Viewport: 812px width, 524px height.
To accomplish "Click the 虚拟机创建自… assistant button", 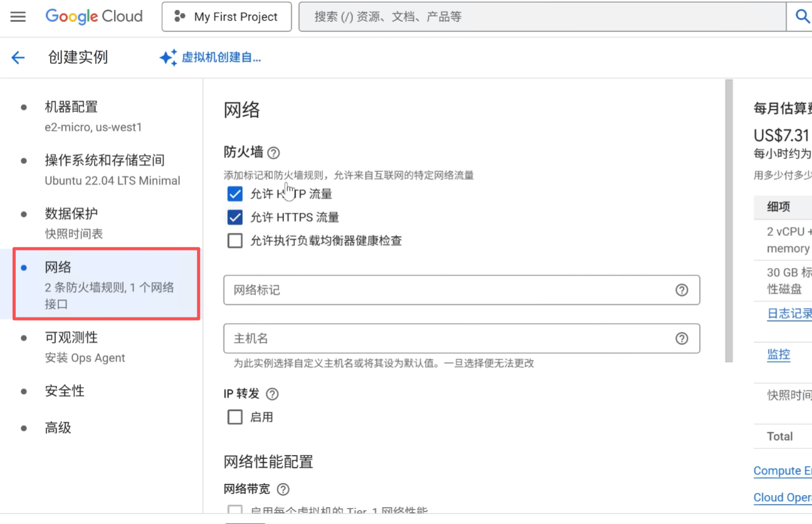I will tap(211, 58).
